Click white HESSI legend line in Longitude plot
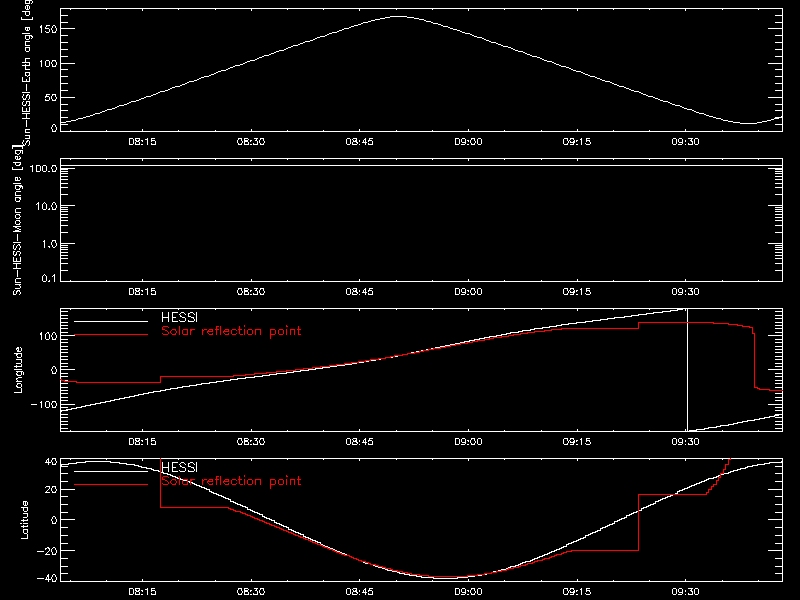The height and width of the screenshot is (600, 800). coord(111,321)
